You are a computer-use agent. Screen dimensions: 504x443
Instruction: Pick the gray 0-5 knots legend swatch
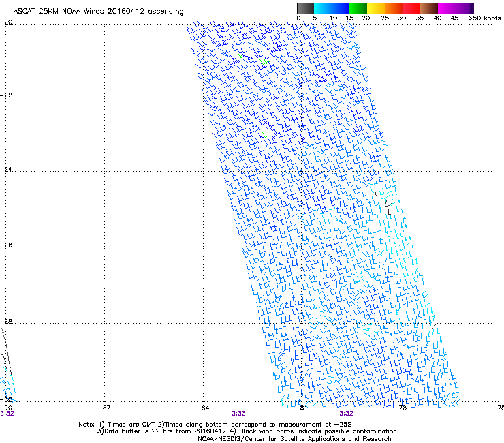305,8
